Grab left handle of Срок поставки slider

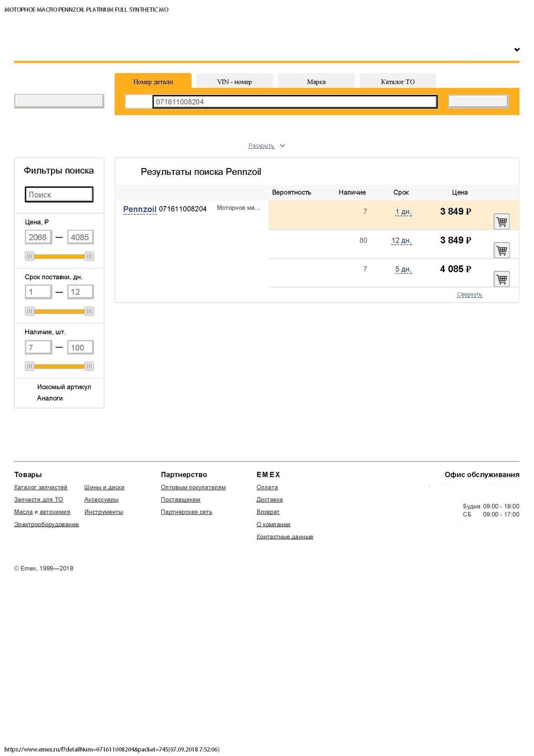[30, 311]
